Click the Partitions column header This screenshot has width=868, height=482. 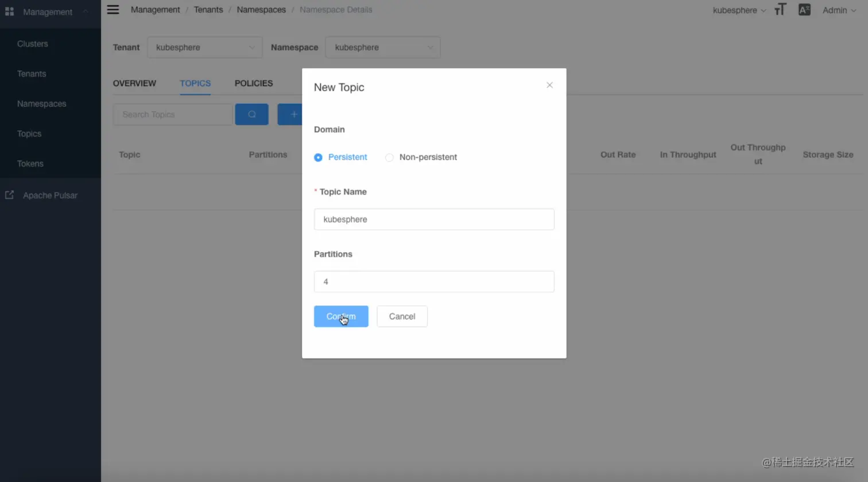coord(268,154)
